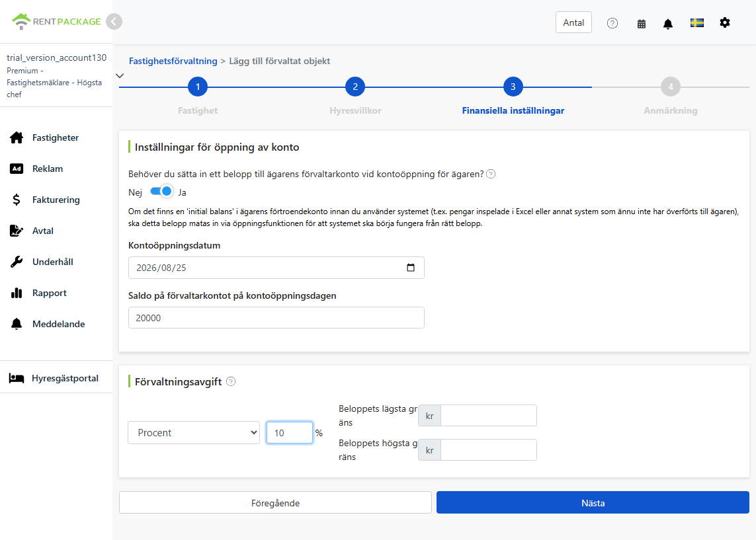
Task: Click the percentage field showing 10
Action: pyautogui.click(x=289, y=432)
